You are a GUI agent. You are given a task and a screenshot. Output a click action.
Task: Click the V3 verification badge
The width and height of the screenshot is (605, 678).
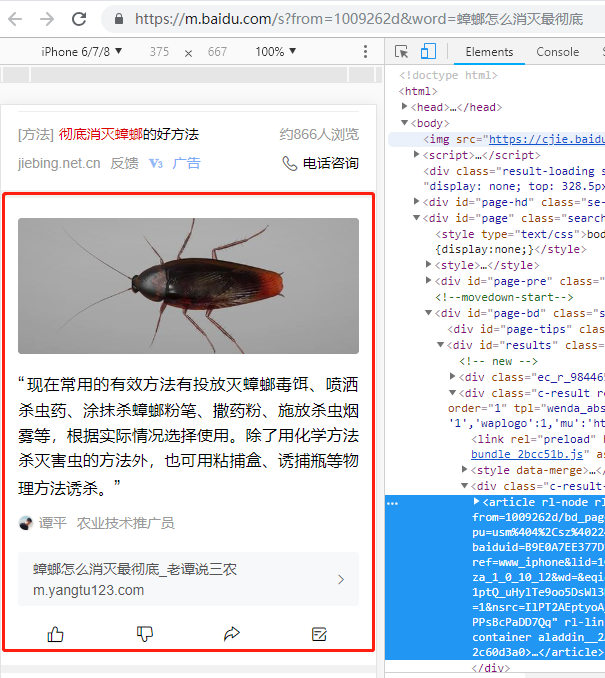click(x=156, y=163)
